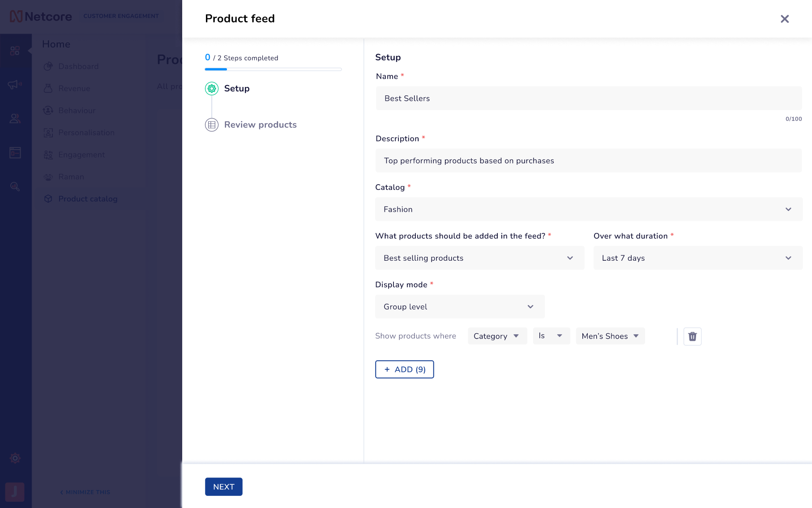Expand the Group level display mode dropdown
This screenshot has height=508, width=812.
460,307
